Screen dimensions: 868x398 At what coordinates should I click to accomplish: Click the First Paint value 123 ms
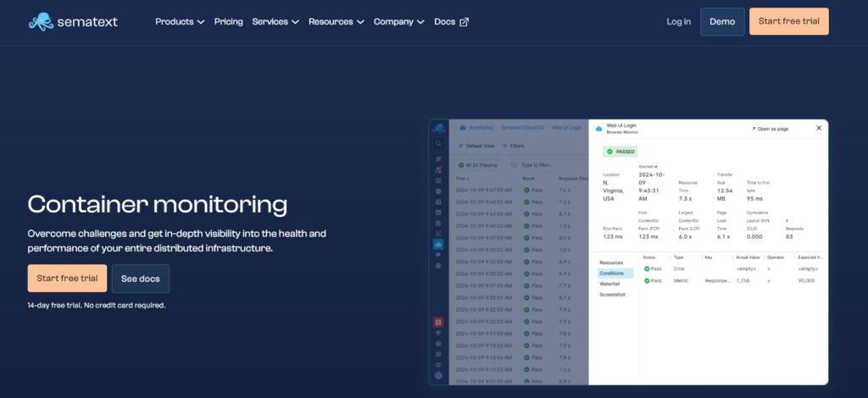[613, 236]
